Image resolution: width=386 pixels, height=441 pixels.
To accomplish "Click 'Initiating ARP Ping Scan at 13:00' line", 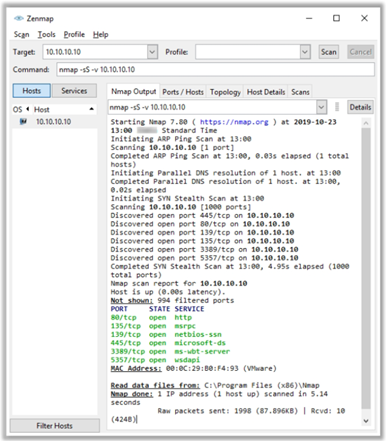I will [181, 139].
